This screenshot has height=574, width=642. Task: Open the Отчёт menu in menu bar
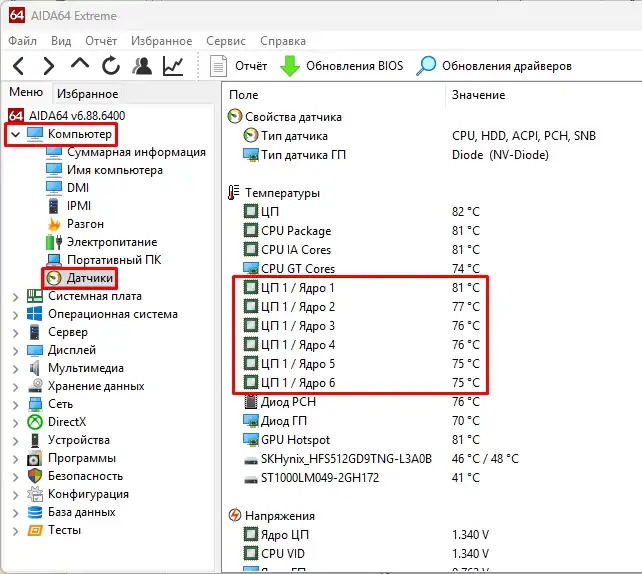101,41
